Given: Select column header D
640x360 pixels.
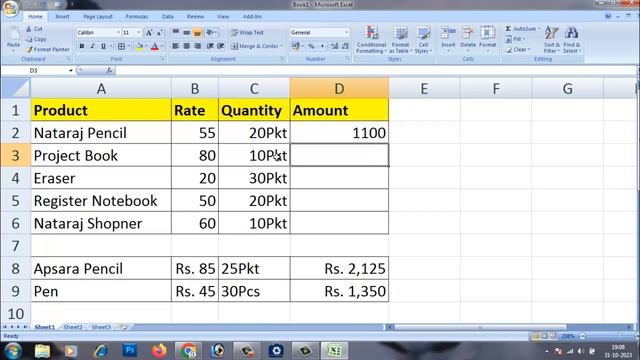Looking at the screenshot, I should pyautogui.click(x=339, y=89).
